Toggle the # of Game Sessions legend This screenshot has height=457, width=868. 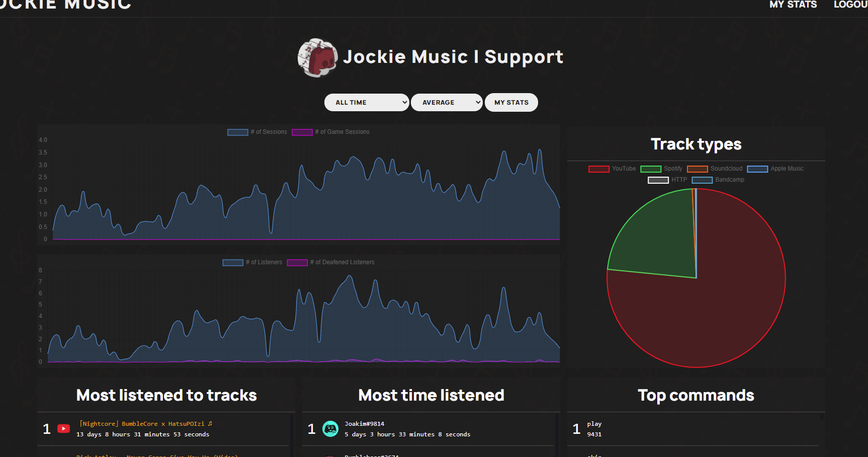click(330, 132)
